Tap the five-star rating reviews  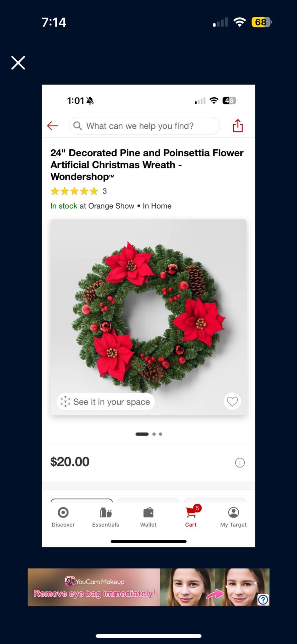coord(78,191)
